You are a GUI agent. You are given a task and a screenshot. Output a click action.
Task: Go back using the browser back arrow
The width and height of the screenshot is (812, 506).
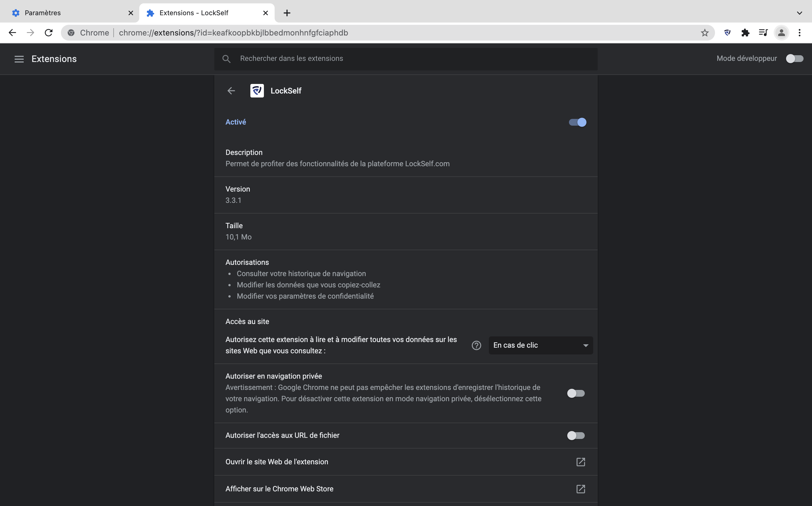coord(12,32)
